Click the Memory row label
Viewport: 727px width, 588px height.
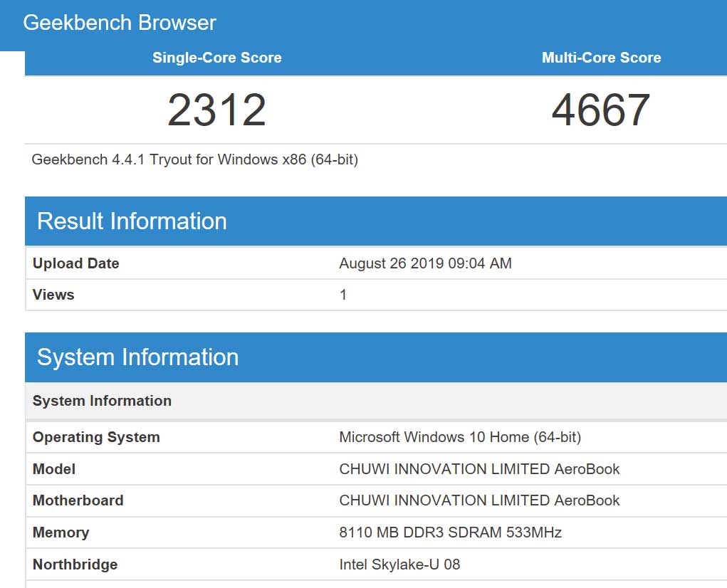click(61, 532)
